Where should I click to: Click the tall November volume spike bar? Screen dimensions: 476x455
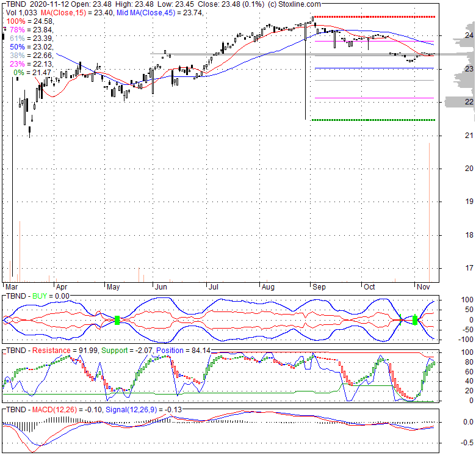pyautogui.click(x=429, y=213)
